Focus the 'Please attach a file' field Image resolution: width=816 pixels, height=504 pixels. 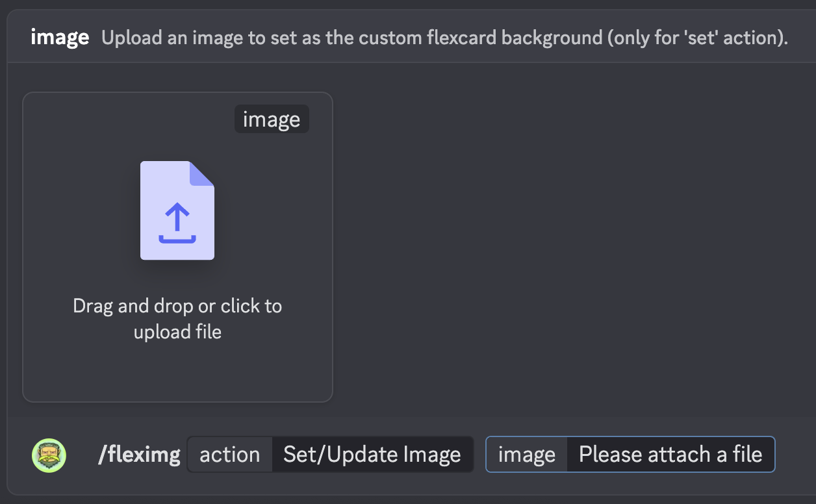click(670, 455)
